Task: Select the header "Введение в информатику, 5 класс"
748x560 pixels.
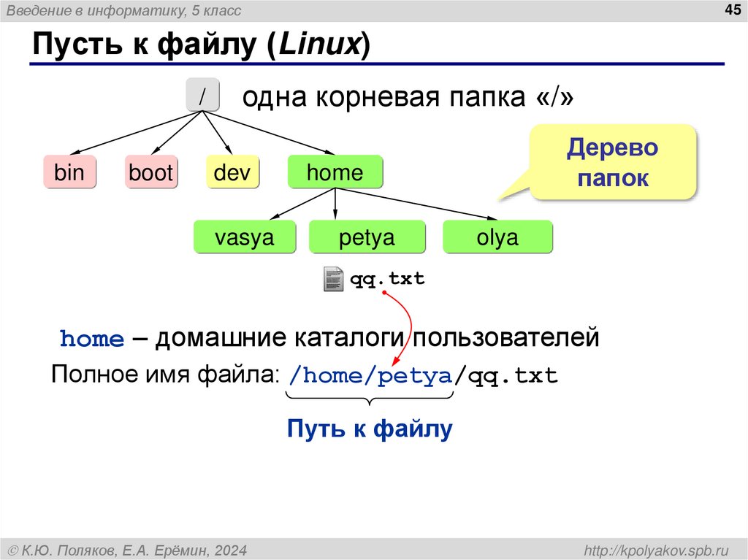Action: click(122, 10)
